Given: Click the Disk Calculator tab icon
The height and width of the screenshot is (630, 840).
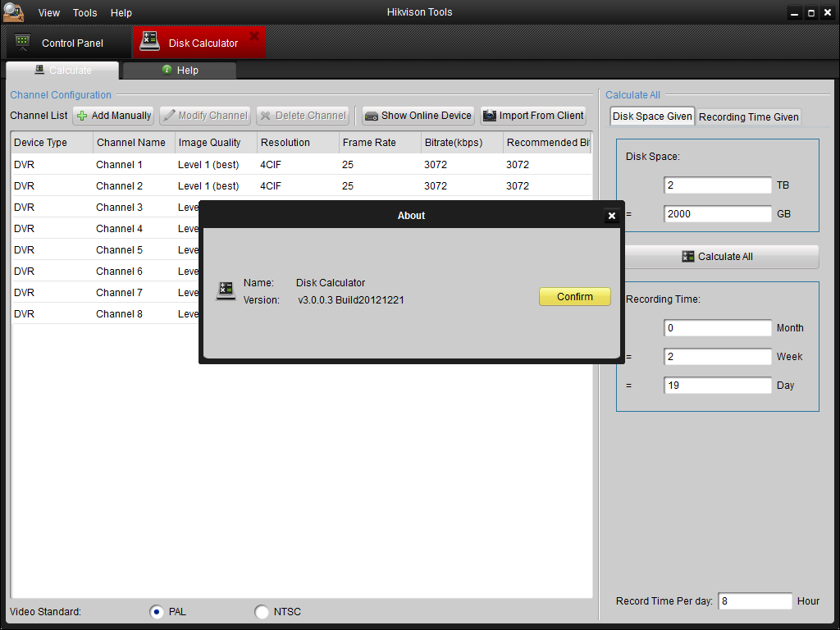Looking at the screenshot, I should 149,41.
